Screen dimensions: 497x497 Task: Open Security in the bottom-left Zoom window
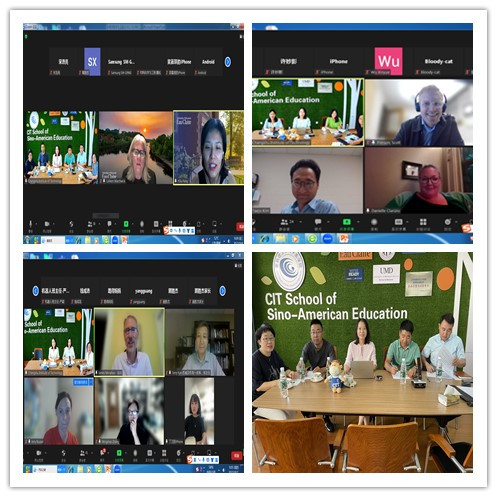(63, 453)
